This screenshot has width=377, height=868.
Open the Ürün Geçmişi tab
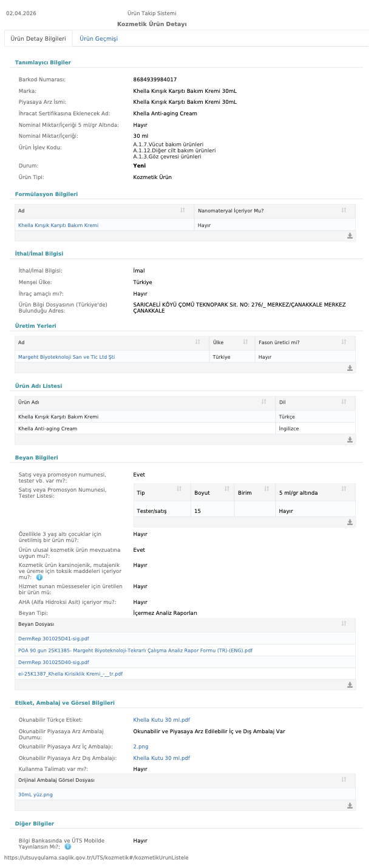[x=98, y=38]
